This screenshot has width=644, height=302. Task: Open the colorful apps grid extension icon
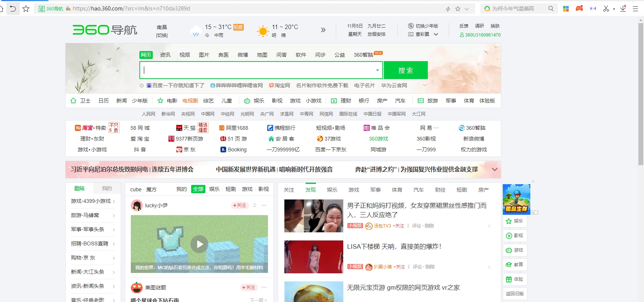coord(566,9)
